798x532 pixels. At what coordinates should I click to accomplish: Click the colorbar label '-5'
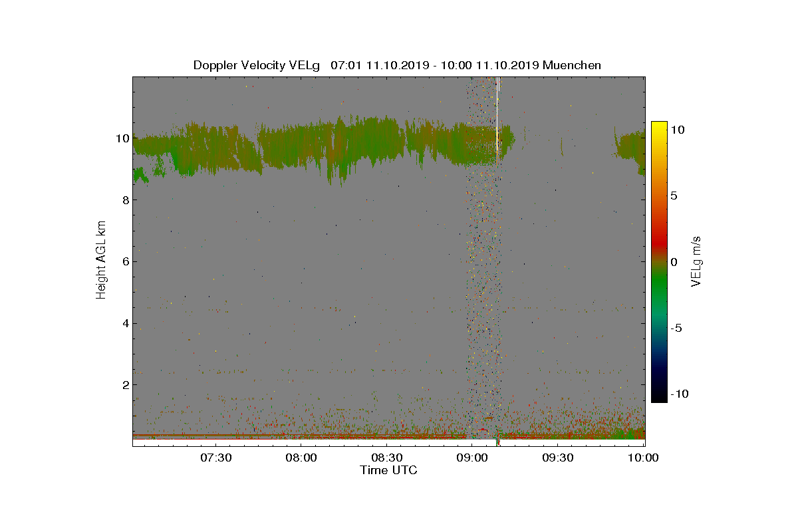pyautogui.click(x=676, y=328)
